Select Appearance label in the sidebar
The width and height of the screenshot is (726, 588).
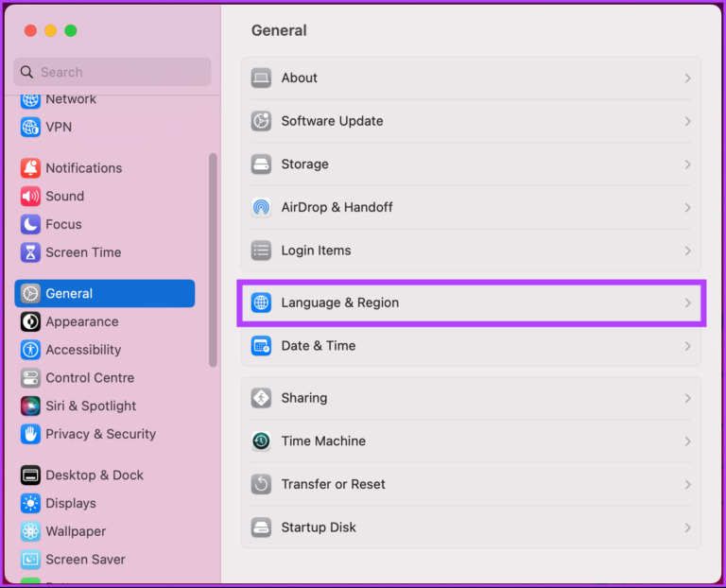click(x=82, y=321)
